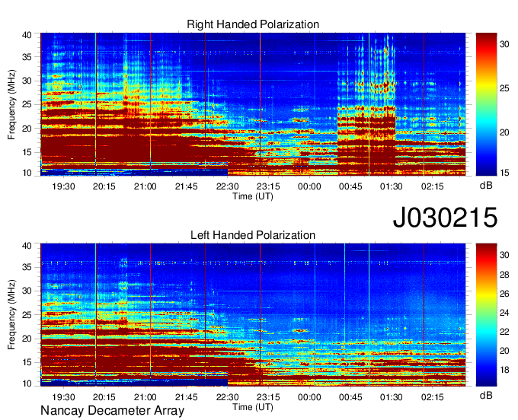This screenshot has height=420, width=518.
Task: Click the 23:15 time tick under the bottom plot
Action: [x=268, y=397]
